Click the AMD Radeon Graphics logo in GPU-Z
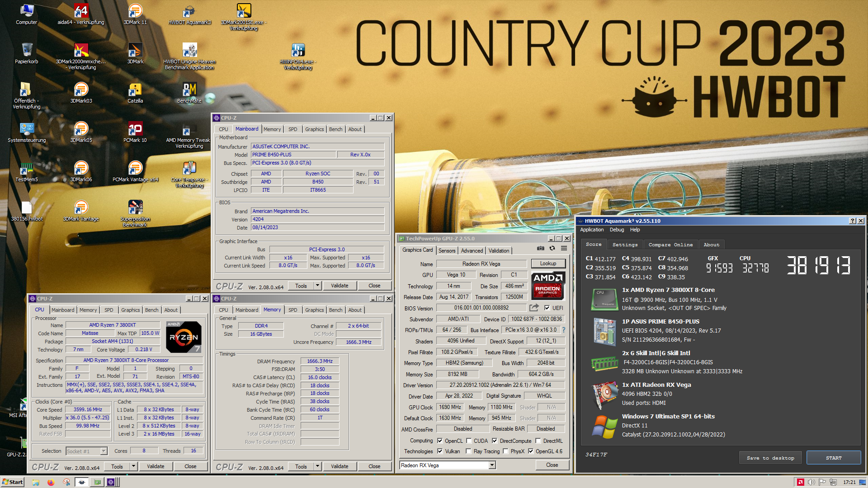 click(x=547, y=286)
